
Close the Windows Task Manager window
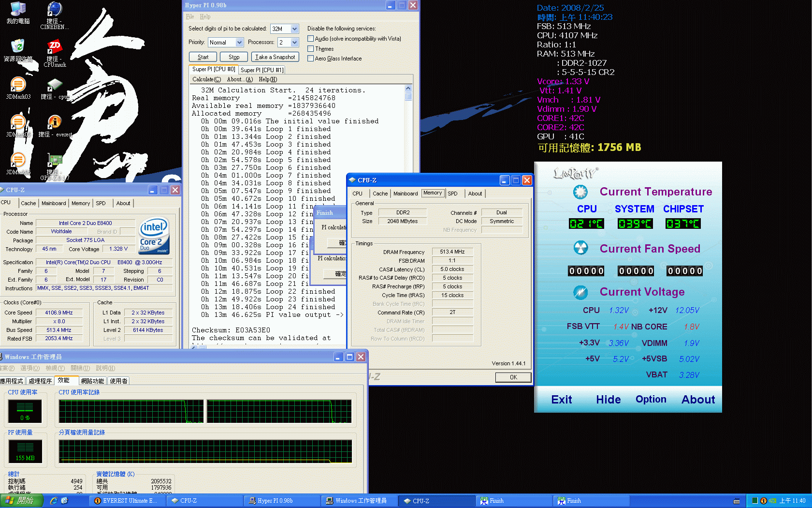pos(361,357)
